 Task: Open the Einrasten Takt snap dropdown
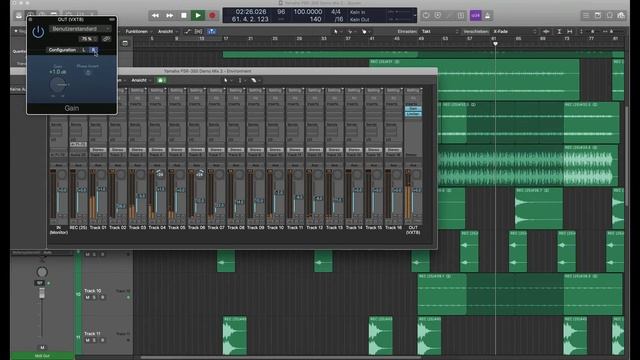[440, 31]
